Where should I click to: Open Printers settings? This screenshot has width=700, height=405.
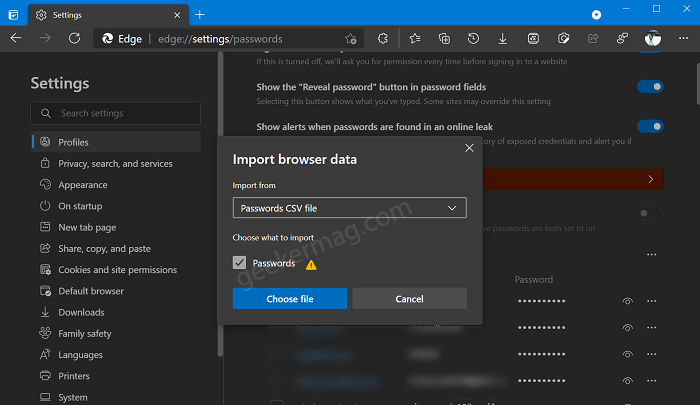click(116, 376)
